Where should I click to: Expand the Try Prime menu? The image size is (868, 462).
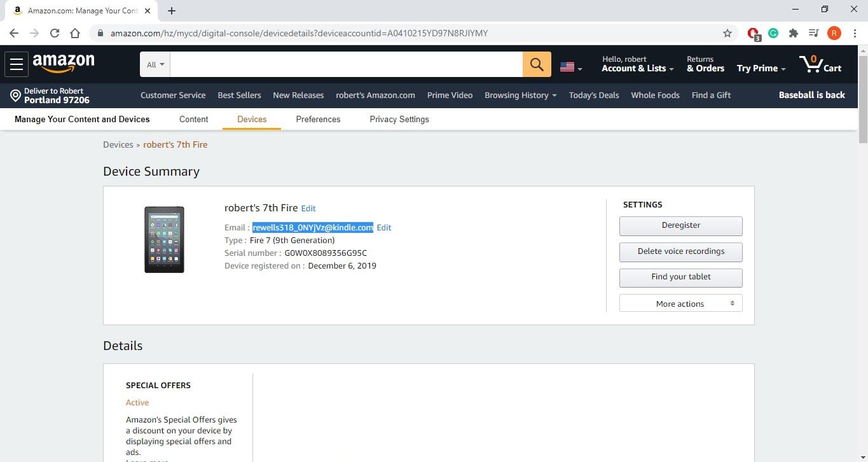coord(761,68)
